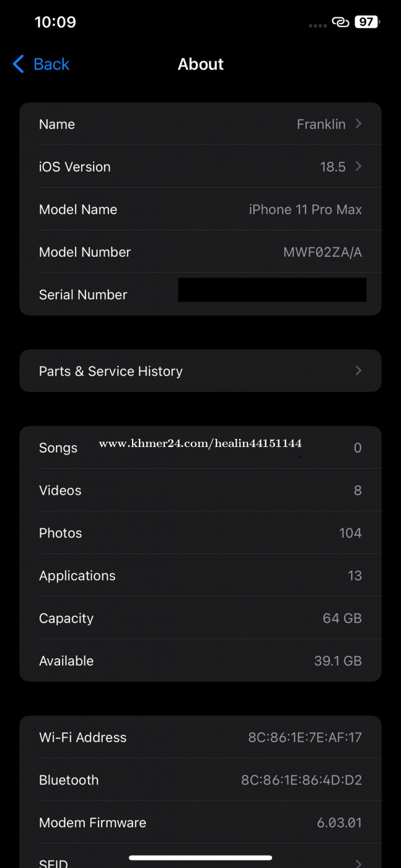Open Parts & Service History chevron

358,371
